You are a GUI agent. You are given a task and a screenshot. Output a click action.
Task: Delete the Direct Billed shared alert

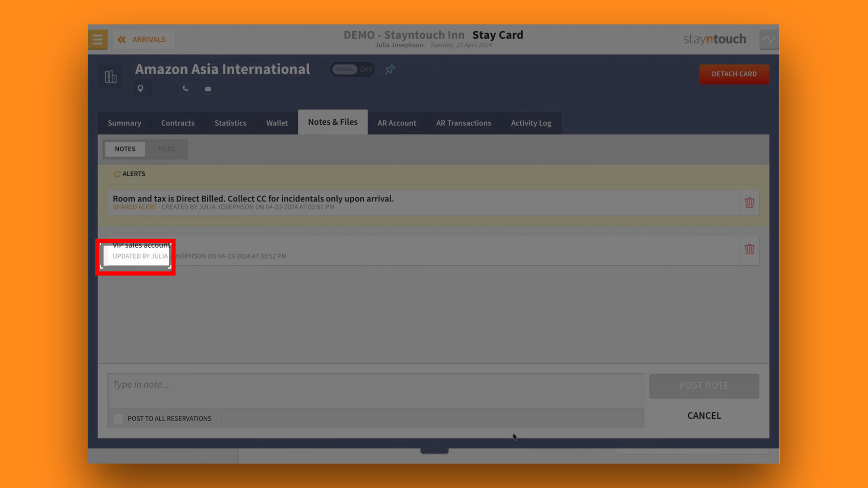(749, 203)
